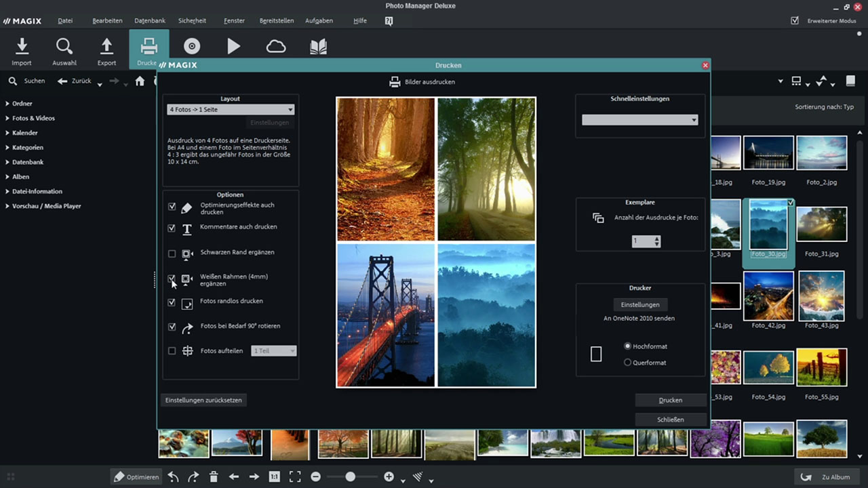Click the Drucken button in the dialog

click(670, 400)
